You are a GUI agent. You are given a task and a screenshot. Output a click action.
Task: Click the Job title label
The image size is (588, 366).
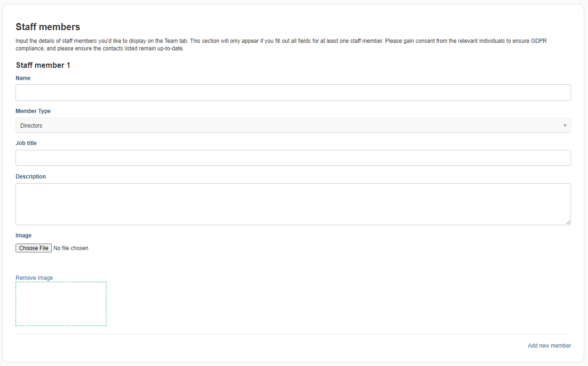pos(26,143)
